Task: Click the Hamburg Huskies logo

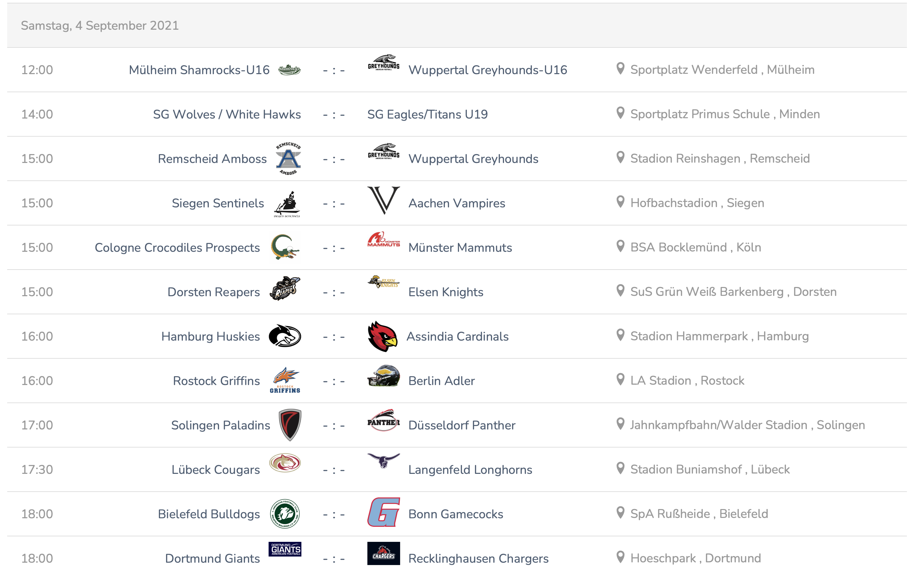Action: 285,336
